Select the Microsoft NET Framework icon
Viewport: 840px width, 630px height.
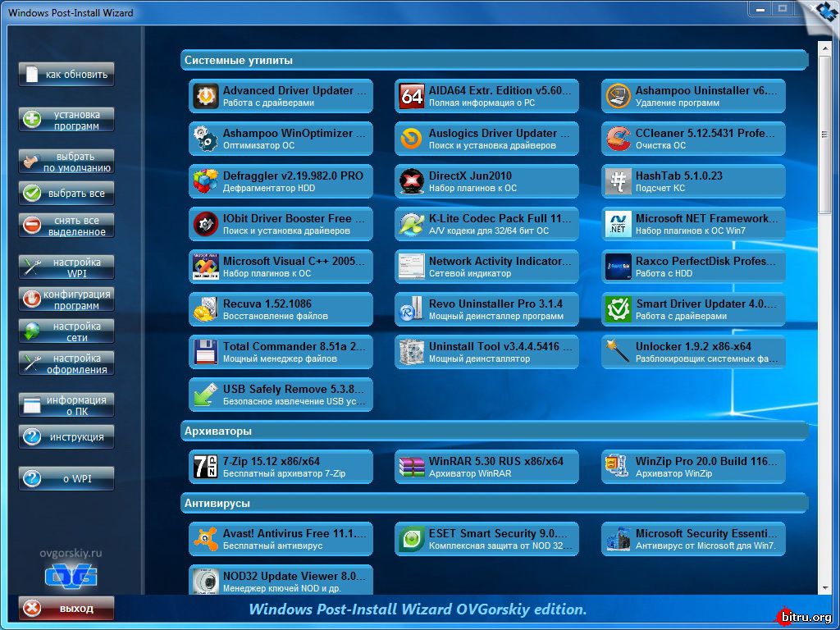click(619, 224)
